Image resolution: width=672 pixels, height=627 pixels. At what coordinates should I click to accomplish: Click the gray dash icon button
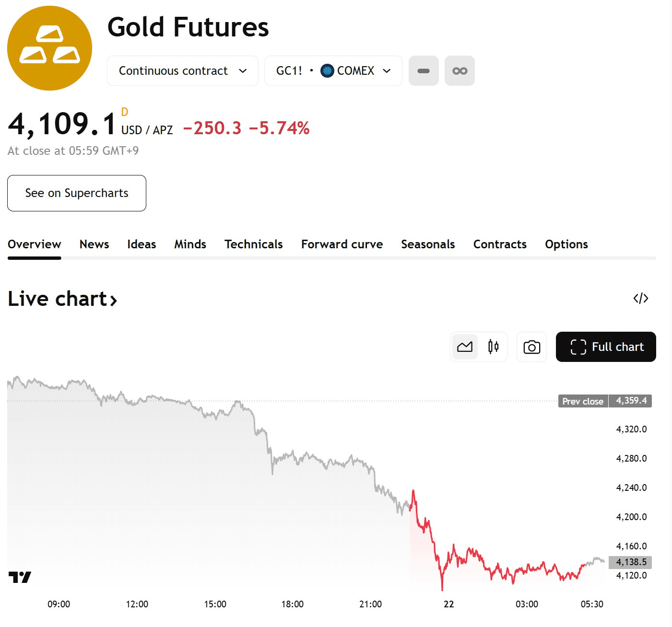click(424, 71)
